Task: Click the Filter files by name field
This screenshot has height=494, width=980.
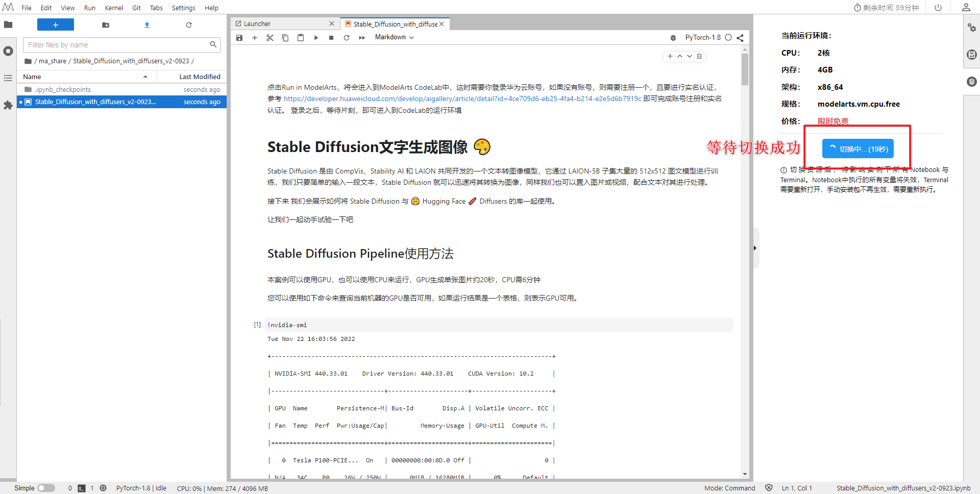Action: pyautogui.click(x=121, y=45)
